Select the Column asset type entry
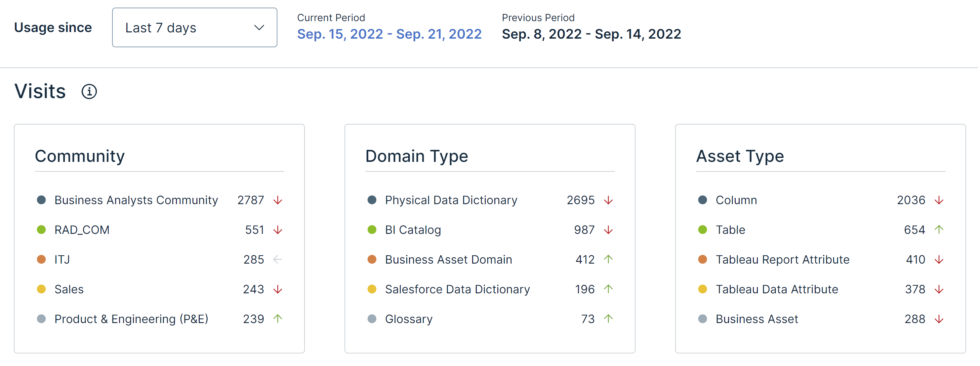Image resolution: width=980 pixels, height=366 pixels. [x=736, y=200]
